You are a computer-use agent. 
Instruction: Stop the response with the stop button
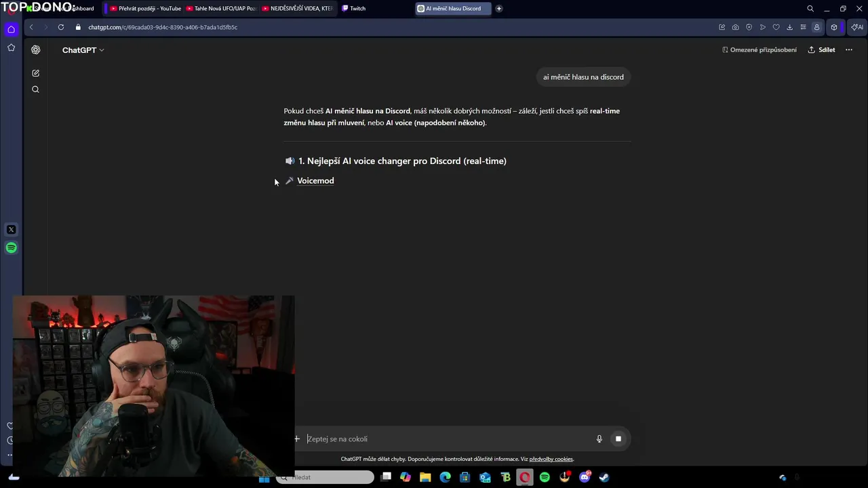618,439
